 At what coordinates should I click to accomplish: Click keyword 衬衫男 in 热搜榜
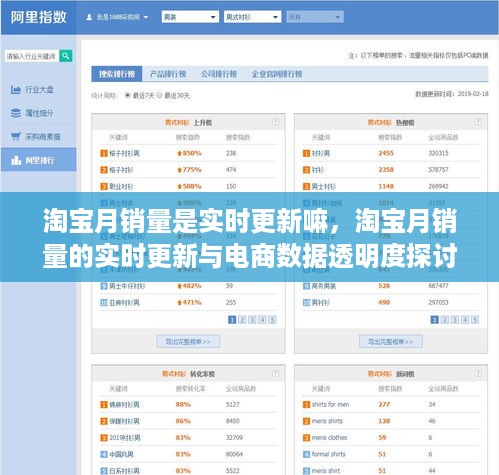(321, 153)
